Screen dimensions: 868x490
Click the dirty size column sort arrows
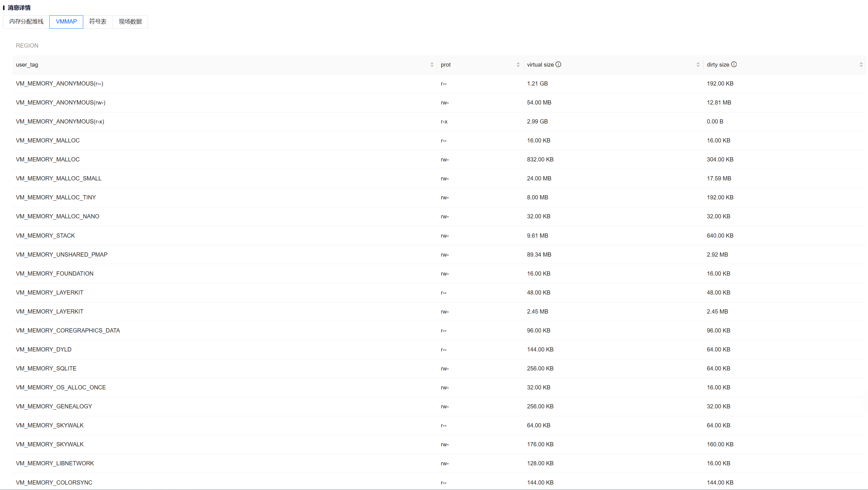coord(861,65)
